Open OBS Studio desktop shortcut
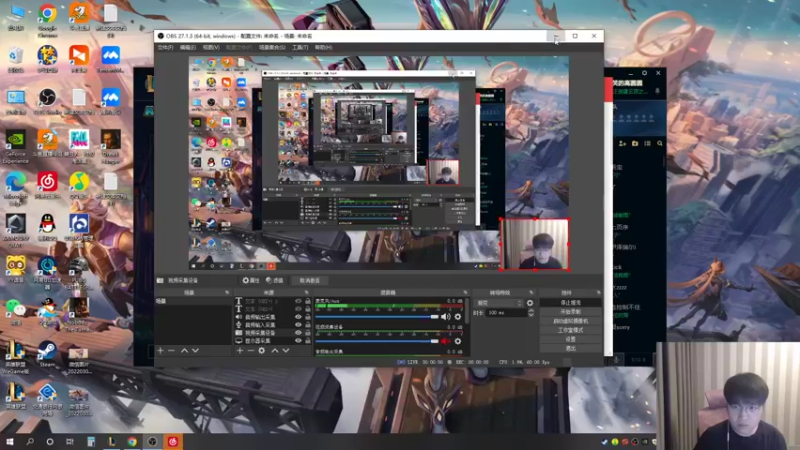This screenshot has height=450, width=800. [x=47, y=101]
